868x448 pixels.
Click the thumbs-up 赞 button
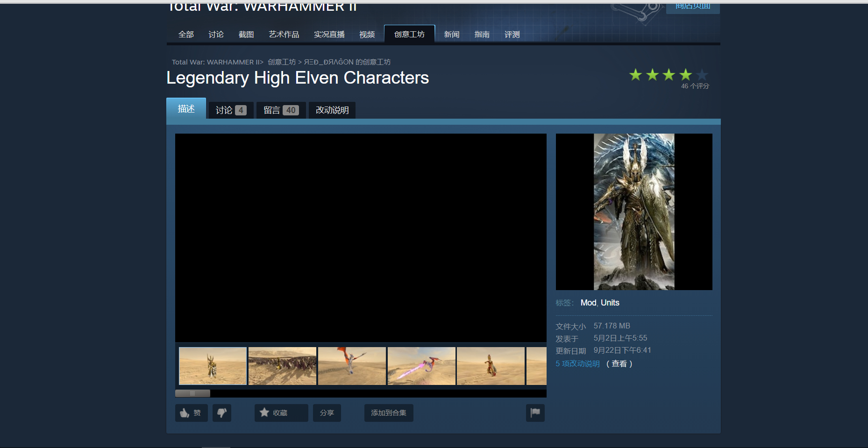tap(191, 413)
